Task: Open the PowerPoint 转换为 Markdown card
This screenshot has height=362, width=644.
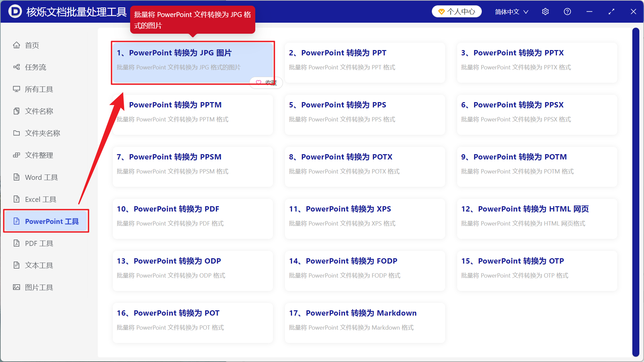Action: pyautogui.click(x=365, y=323)
